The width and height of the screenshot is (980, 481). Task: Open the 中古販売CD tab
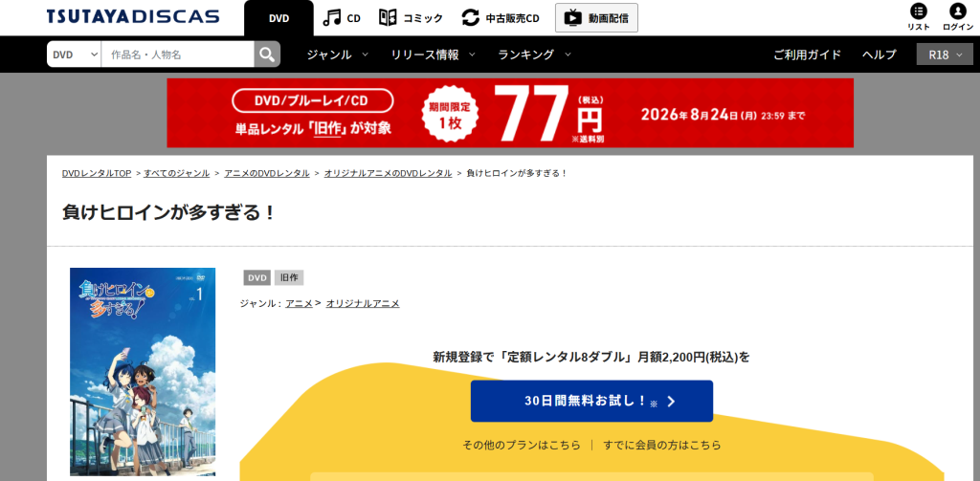(x=500, y=18)
